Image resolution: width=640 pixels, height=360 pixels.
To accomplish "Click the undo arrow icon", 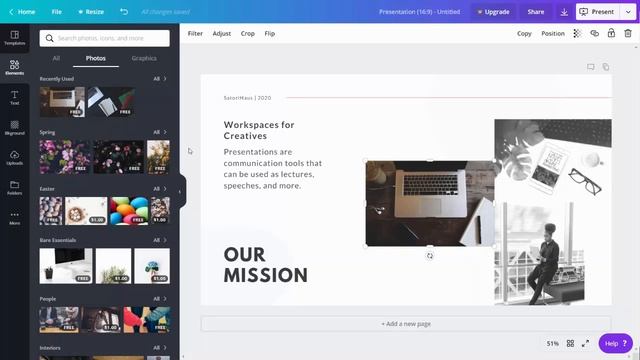I will [124, 12].
